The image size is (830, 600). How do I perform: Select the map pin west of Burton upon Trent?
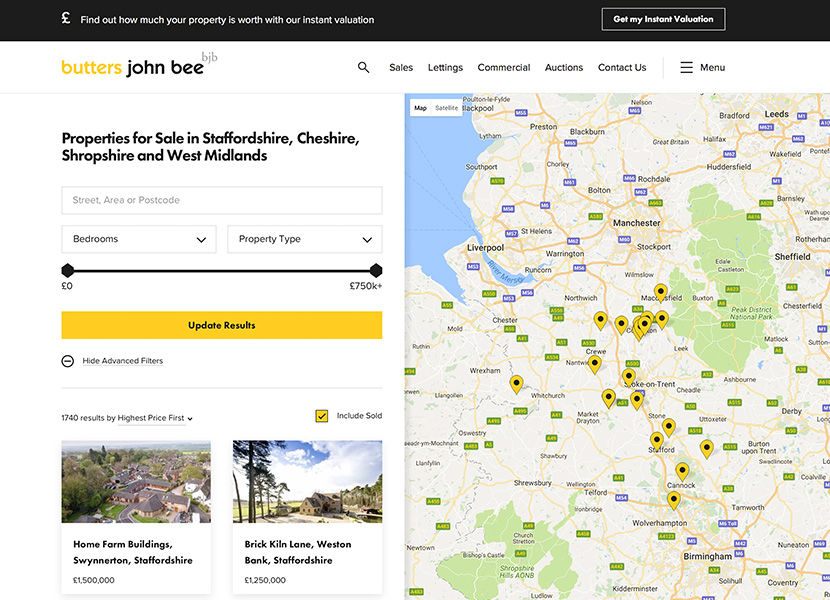point(706,448)
